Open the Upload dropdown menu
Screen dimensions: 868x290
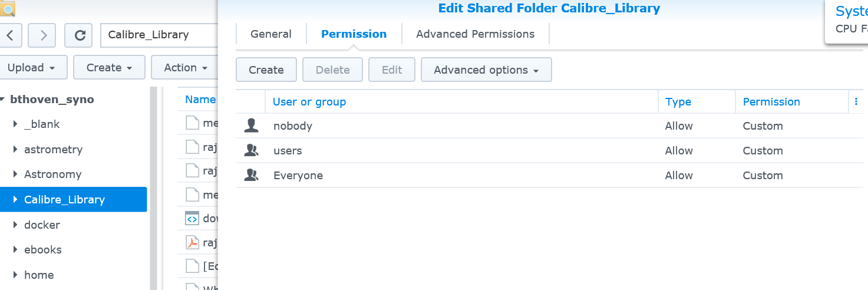31,67
